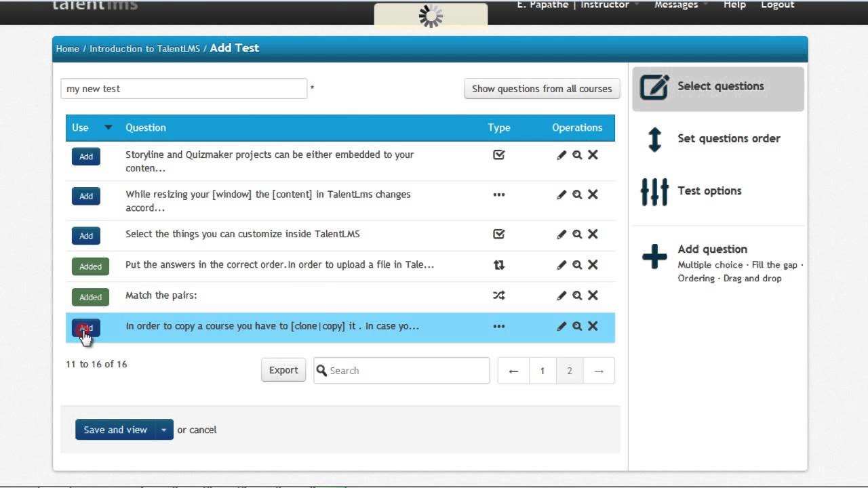Image resolution: width=868 pixels, height=488 pixels.
Task: Preview the 'Select the things you can customize' question
Action: click(577, 235)
